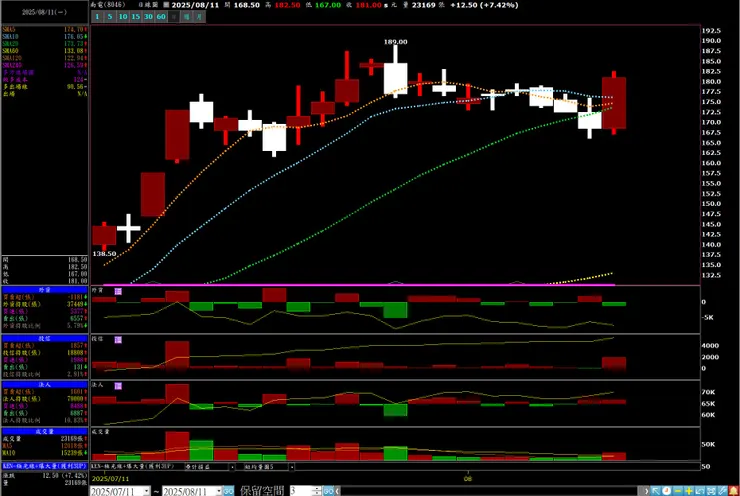Click the last red candlestick on 08/11
740x496 pixels.
point(614,103)
